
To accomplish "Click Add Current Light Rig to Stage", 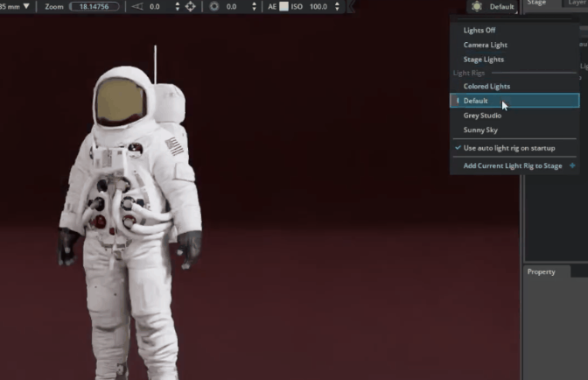I will 512,165.
